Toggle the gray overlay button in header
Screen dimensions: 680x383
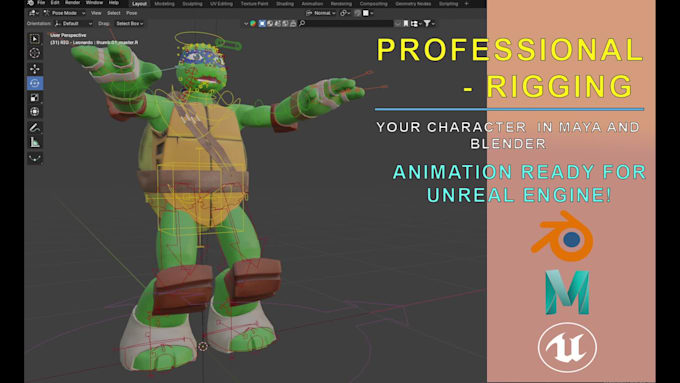[x=357, y=13]
